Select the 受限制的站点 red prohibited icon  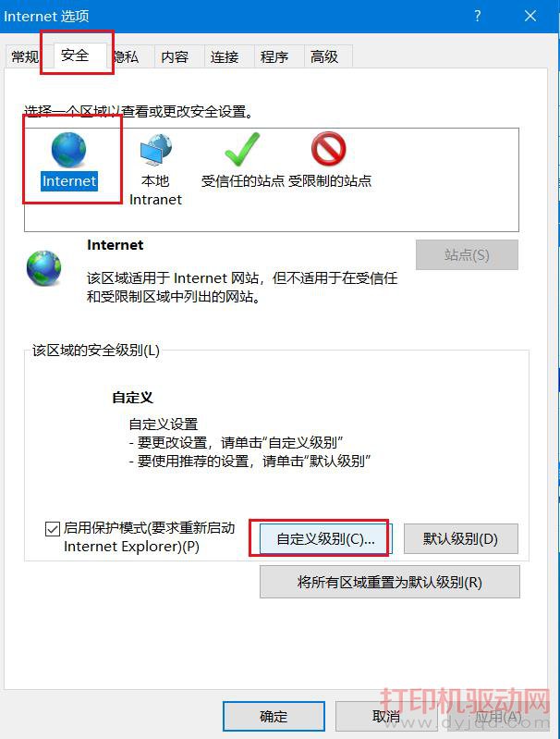click(x=328, y=149)
